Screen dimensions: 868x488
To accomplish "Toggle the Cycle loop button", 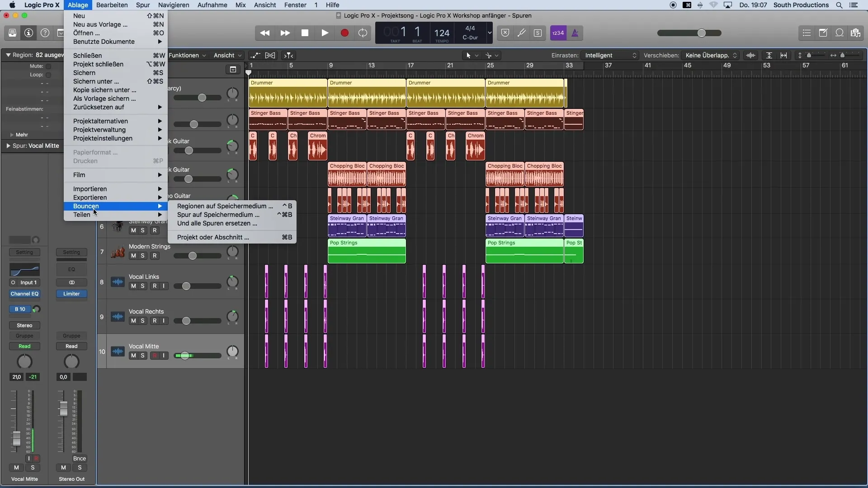I will 363,33.
